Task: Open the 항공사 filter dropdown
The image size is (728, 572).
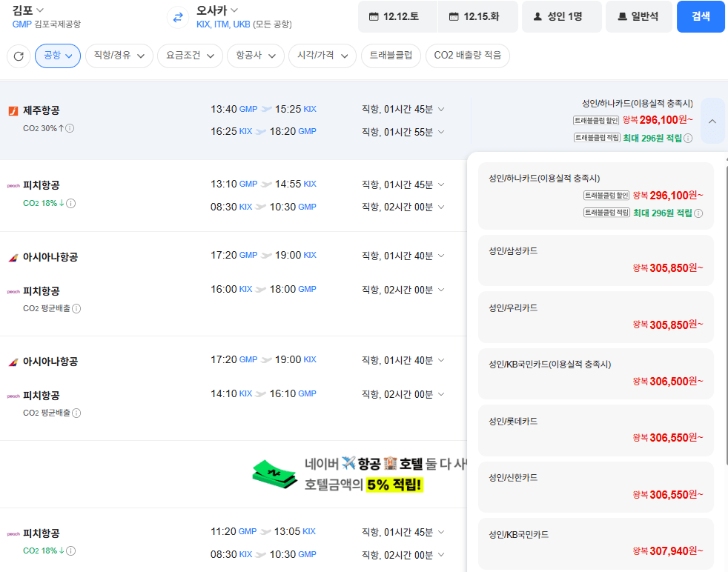Action: pos(255,56)
